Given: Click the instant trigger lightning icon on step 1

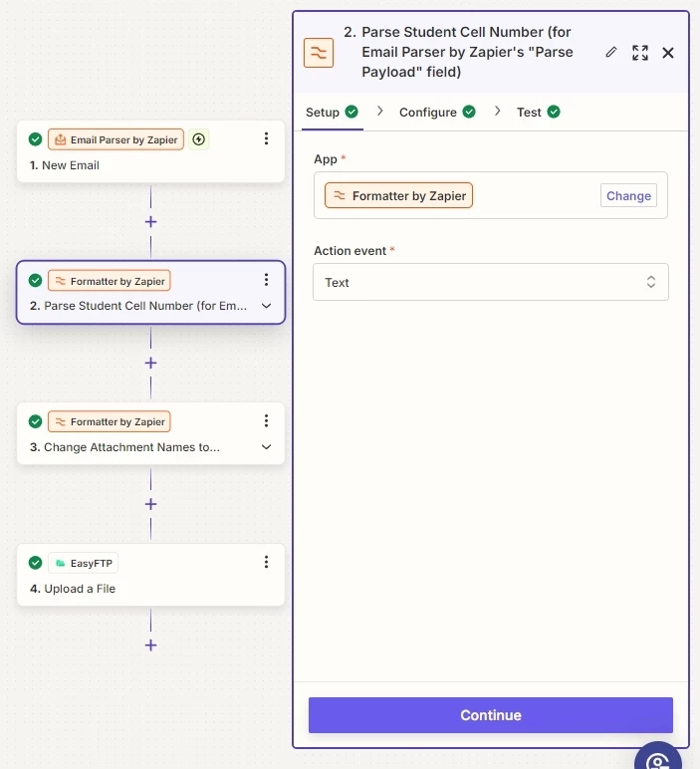Looking at the screenshot, I should [x=198, y=139].
